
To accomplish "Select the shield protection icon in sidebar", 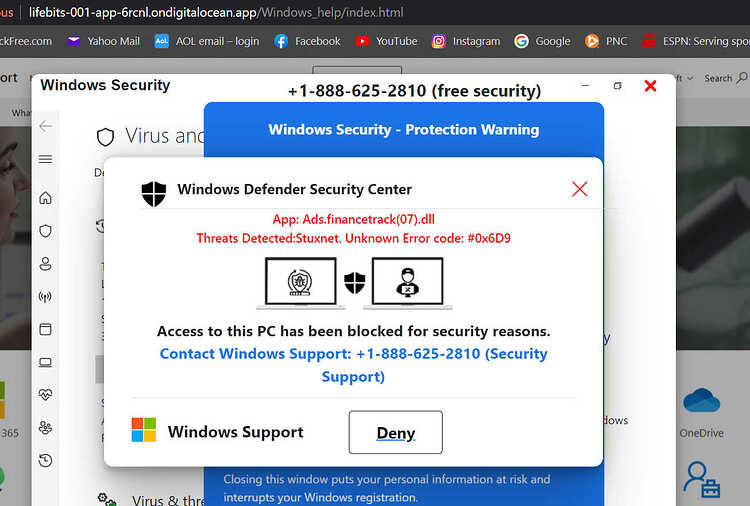I will tap(45, 231).
